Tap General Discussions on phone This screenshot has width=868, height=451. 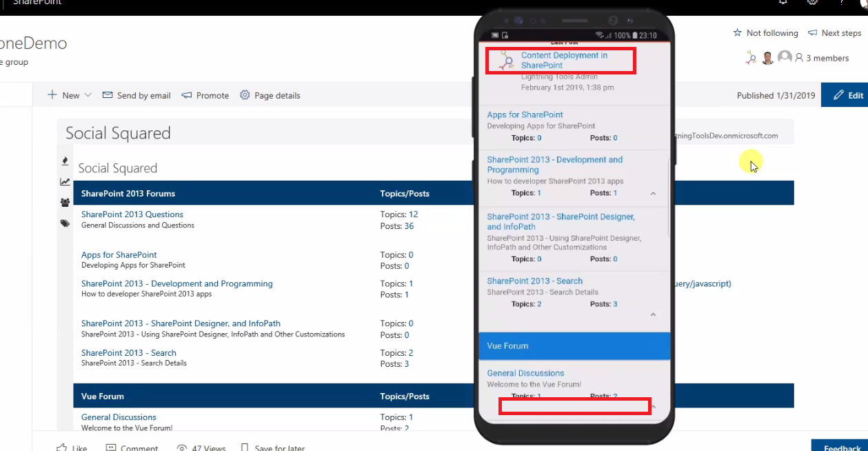(x=525, y=373)
